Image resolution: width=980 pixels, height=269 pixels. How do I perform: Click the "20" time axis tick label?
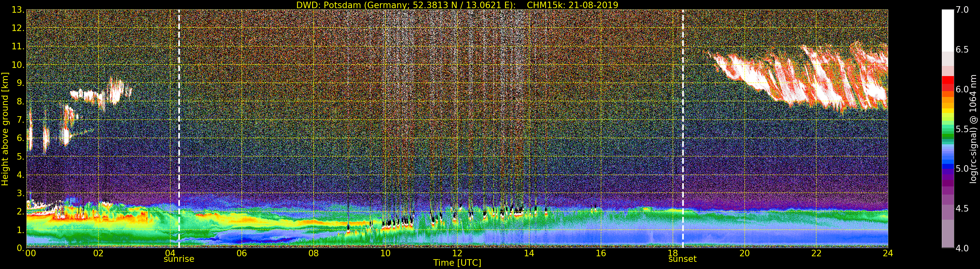coord(745,253)
